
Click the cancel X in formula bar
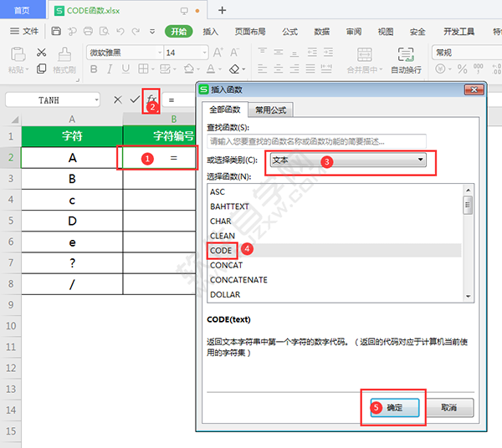coord(118,99)
